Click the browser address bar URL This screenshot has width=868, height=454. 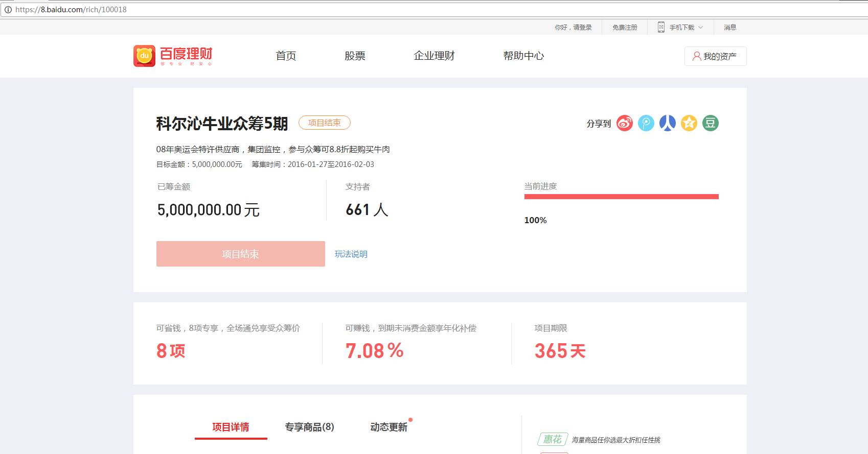[x=71, y=10]
